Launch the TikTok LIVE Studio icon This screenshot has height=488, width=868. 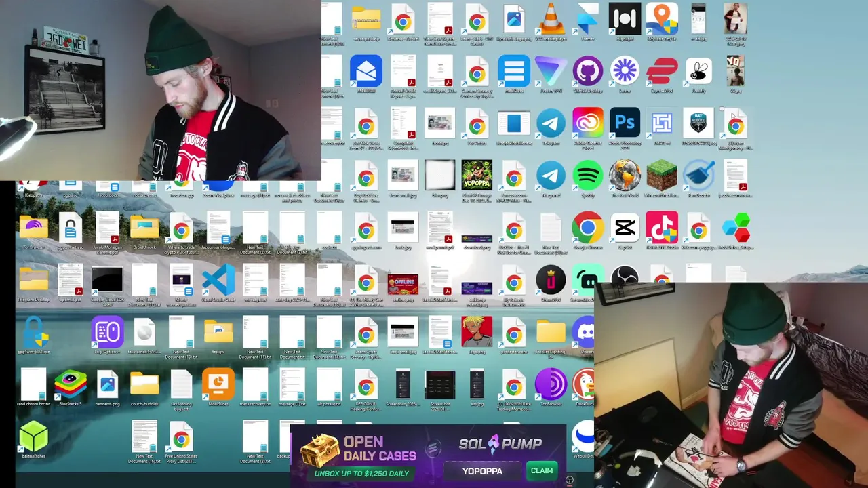tap(662, 228)
